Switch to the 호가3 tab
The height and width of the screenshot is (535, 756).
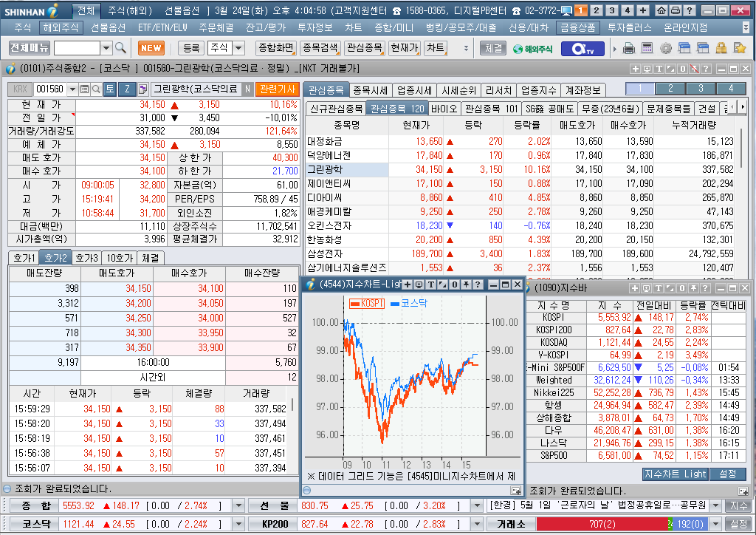click(x=87, y=258)
